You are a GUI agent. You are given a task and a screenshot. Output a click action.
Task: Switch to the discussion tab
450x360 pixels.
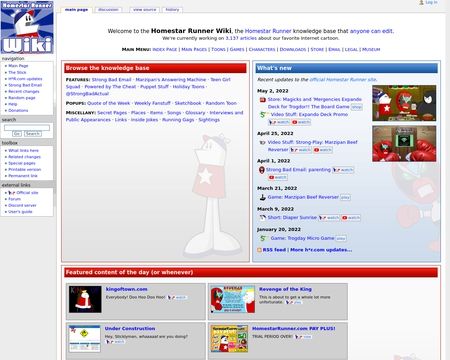tap(108, 10)
